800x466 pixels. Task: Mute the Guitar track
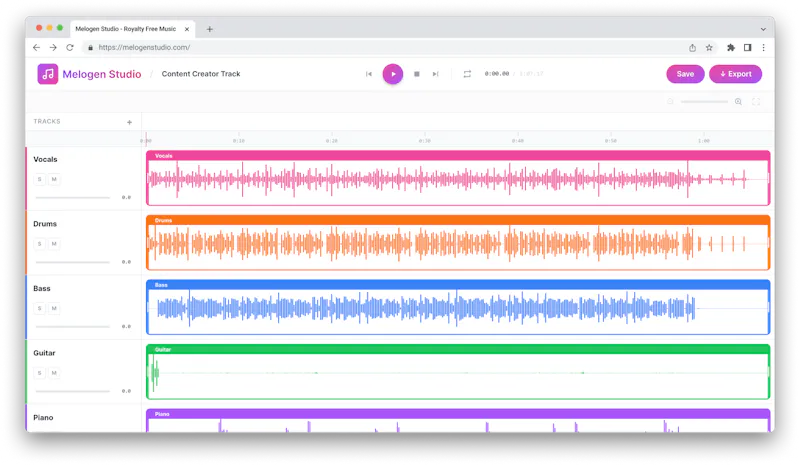(x=54, y=373)
